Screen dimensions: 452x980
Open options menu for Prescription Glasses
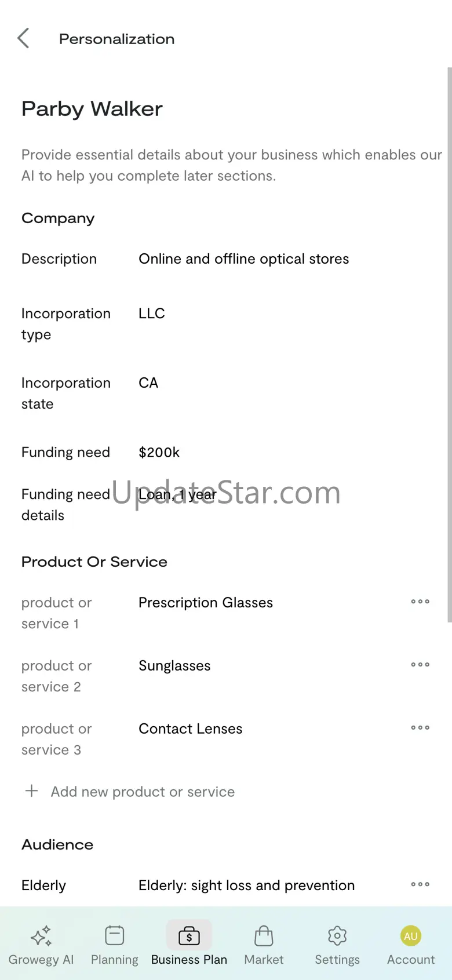[420, 602]
